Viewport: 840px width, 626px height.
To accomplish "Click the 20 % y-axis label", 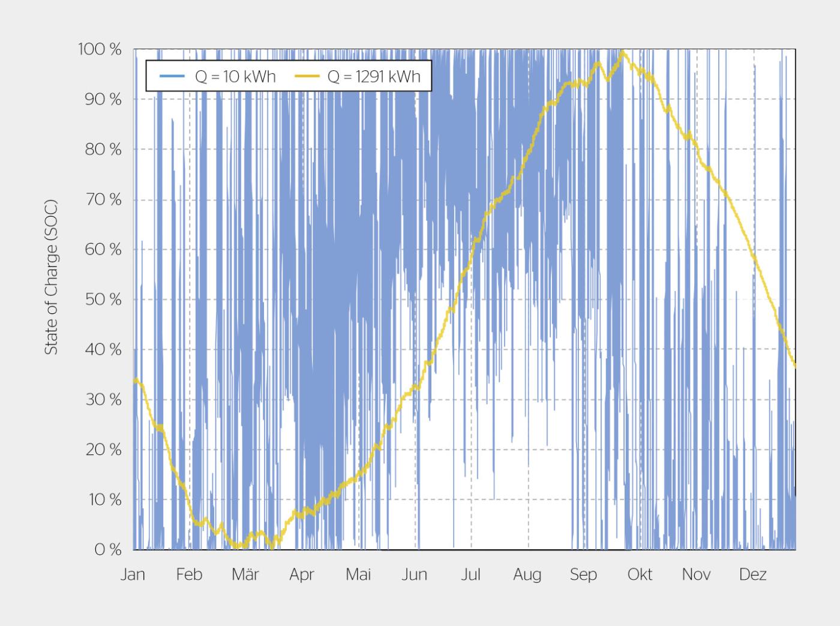I will [x=103, y=450].
